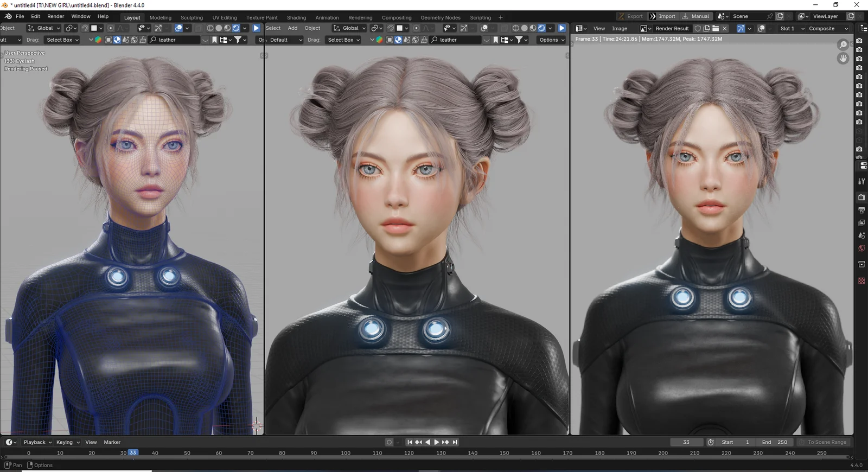Create a new image in the image editor
The image size is (868, 472).
pos(707,28)
